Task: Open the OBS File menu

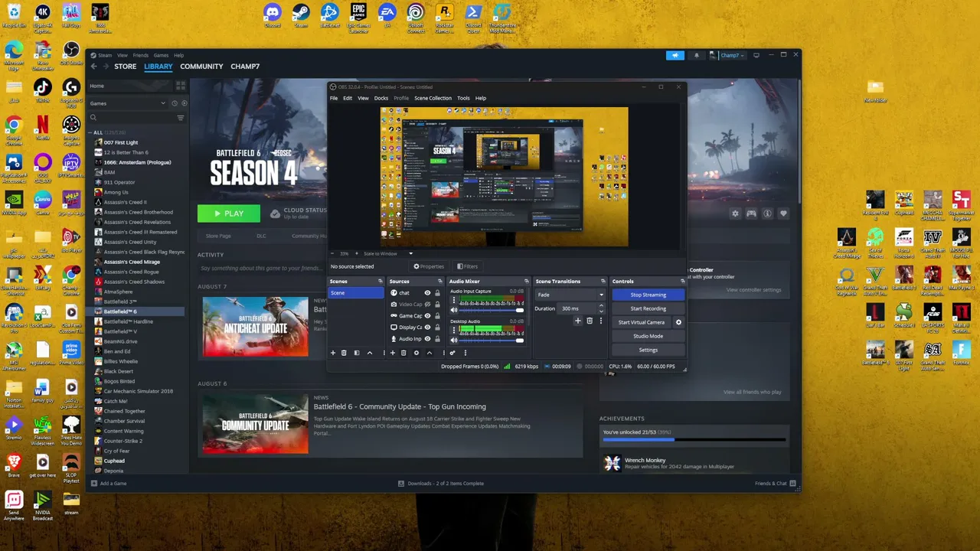Action: [x=334, y=98]
